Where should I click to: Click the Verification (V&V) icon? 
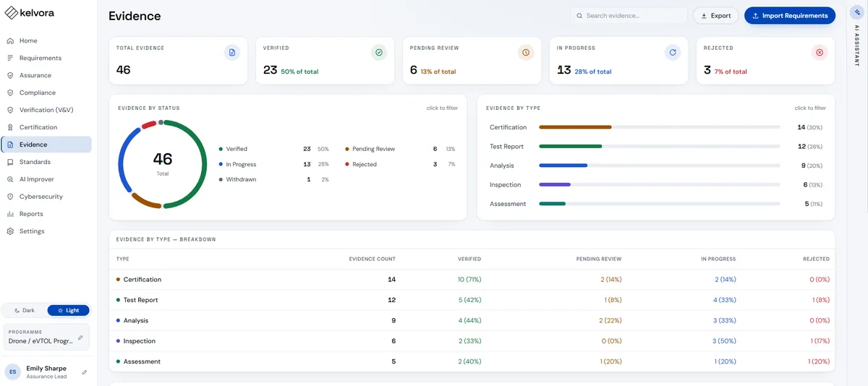10,110
